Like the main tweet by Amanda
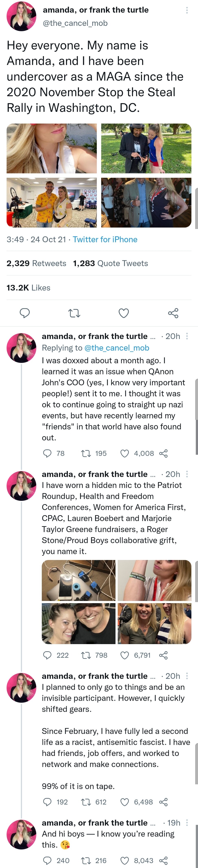The height and width of the screenshot is (868, 198). point(124,313)
